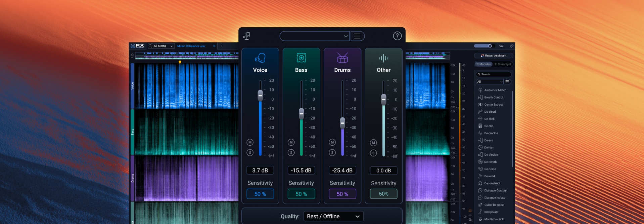Solo the Bass channel

point(291,153)
